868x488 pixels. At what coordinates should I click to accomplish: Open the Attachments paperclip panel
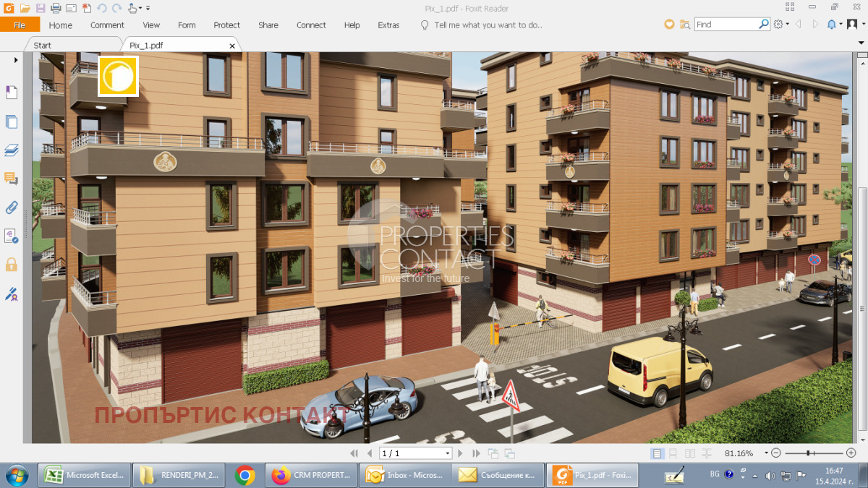click(12, 207)
